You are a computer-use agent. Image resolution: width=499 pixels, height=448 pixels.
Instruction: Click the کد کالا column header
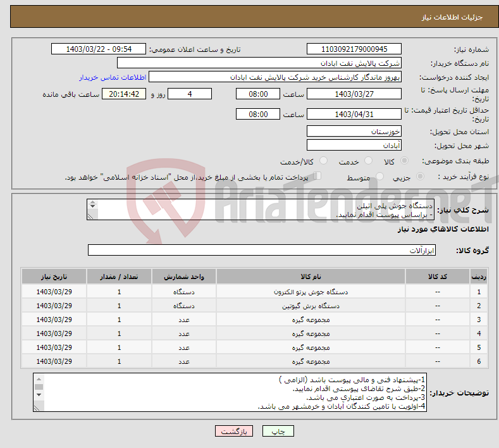tap(438, 277)
